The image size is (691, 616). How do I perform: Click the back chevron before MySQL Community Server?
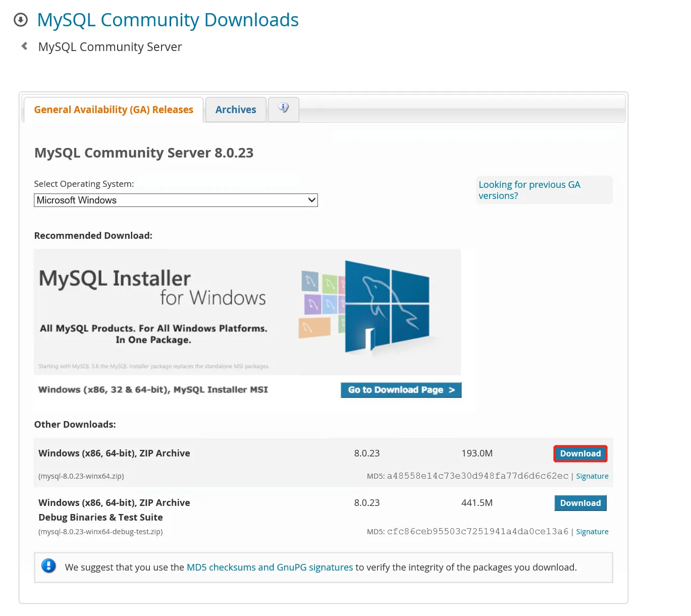[x=24, y=45]
